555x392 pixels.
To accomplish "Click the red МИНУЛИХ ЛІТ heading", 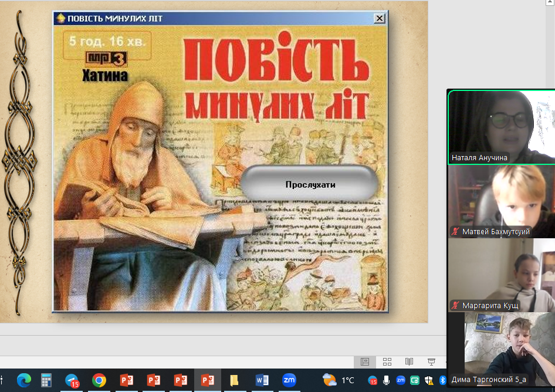I will pyautogui.click(x=277, y=106).
